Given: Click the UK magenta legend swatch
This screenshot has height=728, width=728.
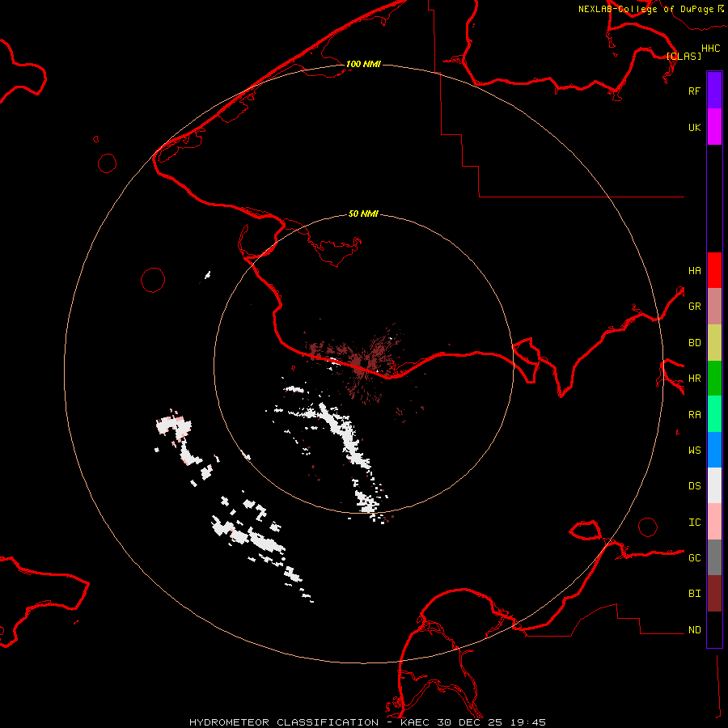Looking at the screenshot, I should 714,127.
